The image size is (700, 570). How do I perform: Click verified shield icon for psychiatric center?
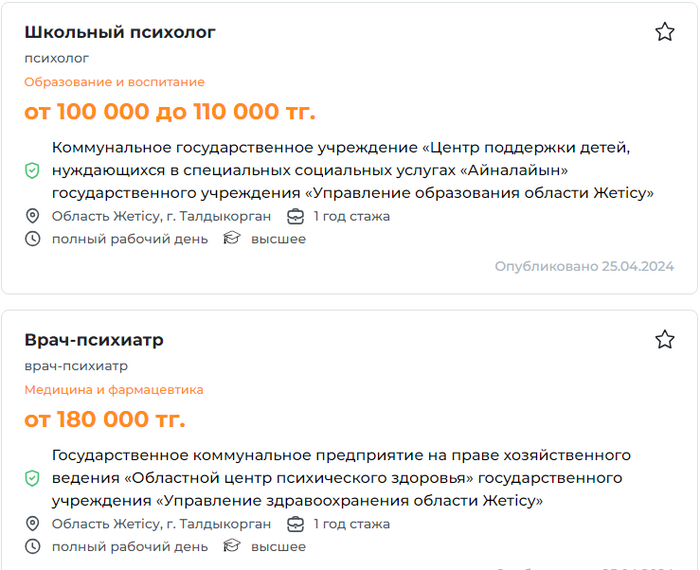click(x=32, y=478)
